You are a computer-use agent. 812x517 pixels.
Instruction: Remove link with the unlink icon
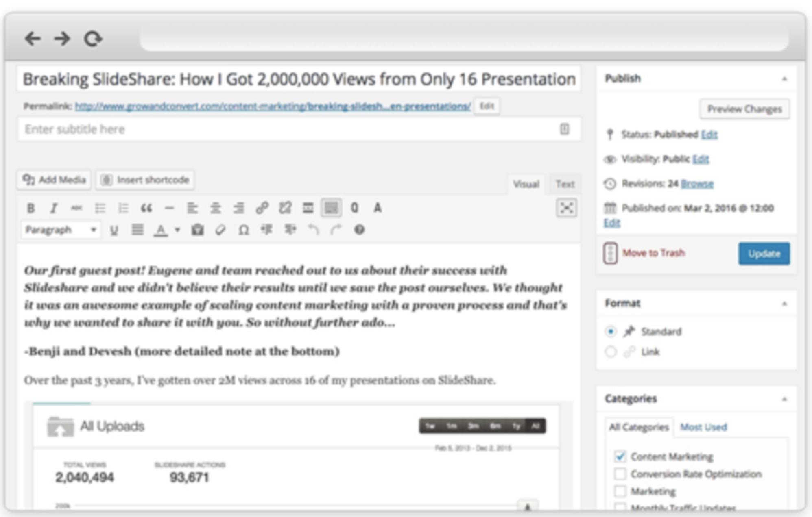pyautogui.click(x=285, y=208)
